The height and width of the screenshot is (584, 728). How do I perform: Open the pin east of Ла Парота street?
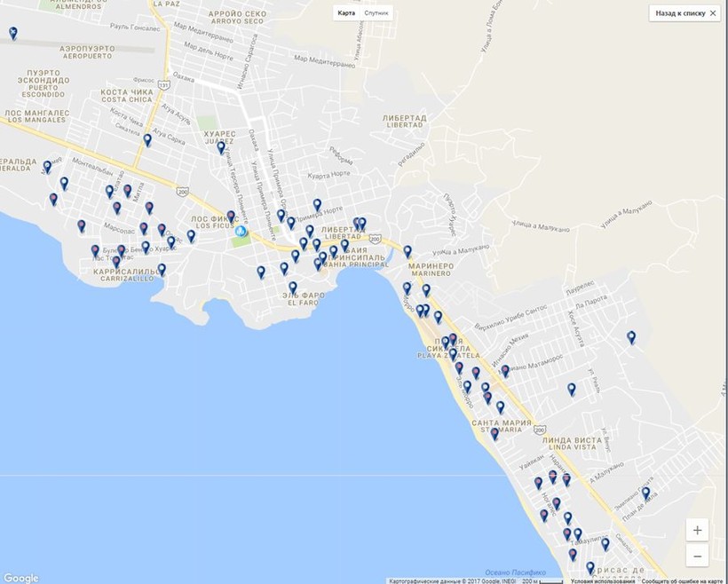pos(631,336)
